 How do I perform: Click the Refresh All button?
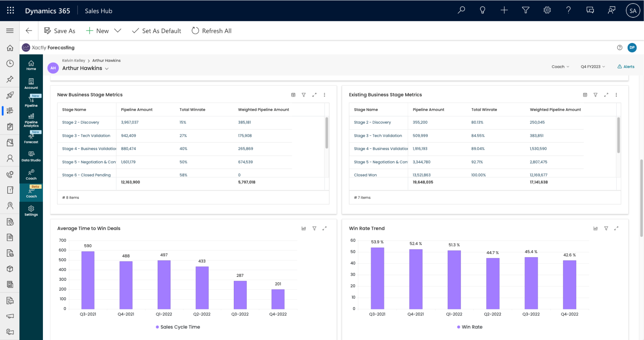pos(211,31)
